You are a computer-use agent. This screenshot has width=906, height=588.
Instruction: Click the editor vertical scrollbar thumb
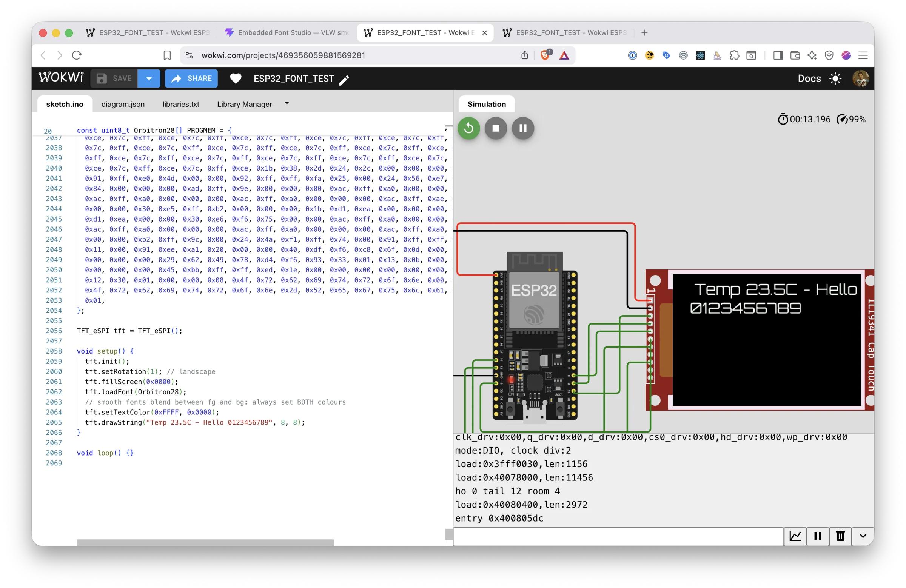(x=449, y=534)
